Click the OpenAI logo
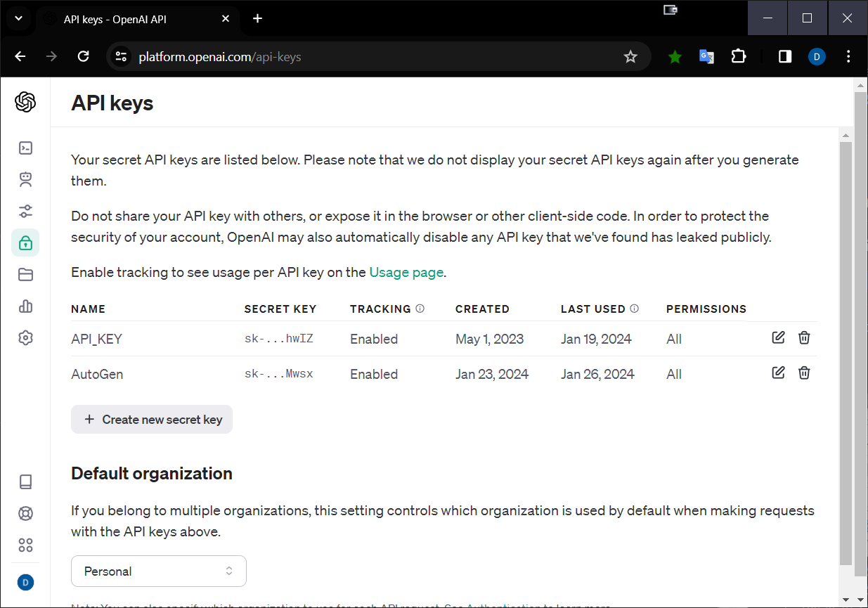 point(25,101)
